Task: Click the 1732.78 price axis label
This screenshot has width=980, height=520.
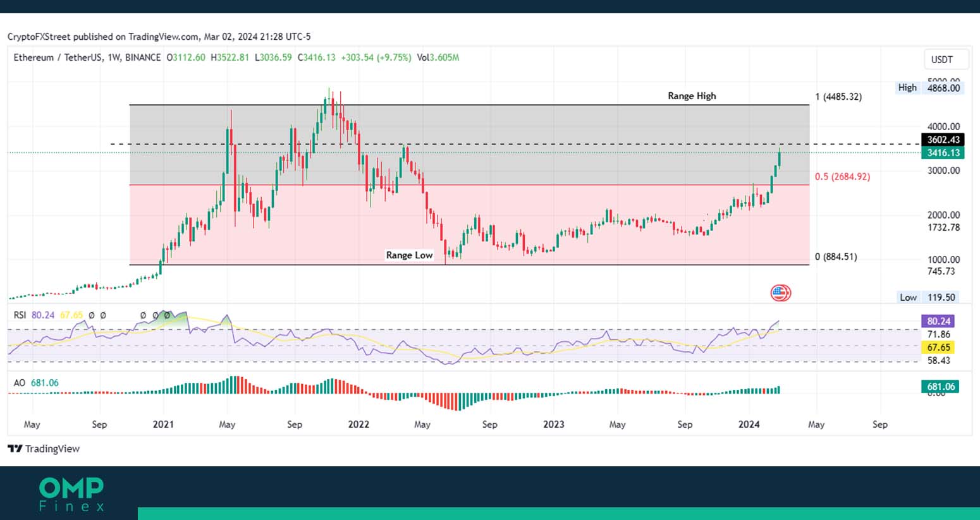Action: tap(943, 227)
